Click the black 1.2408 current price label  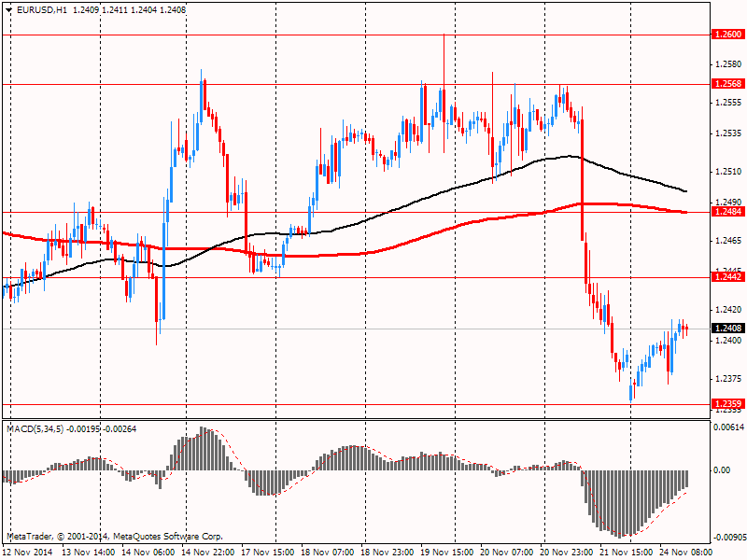click(728, 329)
